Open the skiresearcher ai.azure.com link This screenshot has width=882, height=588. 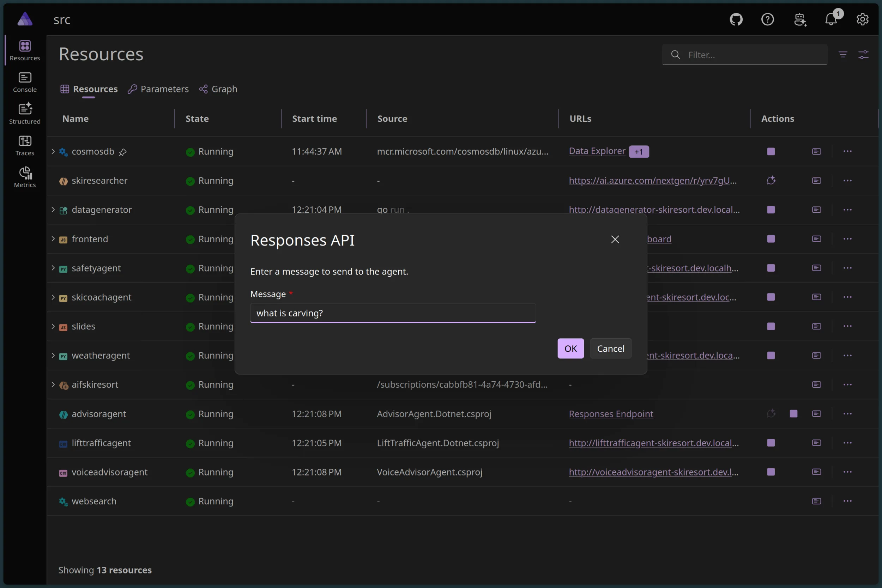pyautogui.click(x=653, y=181)
